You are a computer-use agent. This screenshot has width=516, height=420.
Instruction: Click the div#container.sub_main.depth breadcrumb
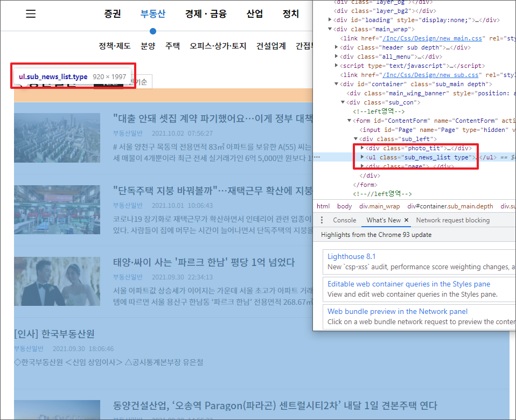coord(450,206)
